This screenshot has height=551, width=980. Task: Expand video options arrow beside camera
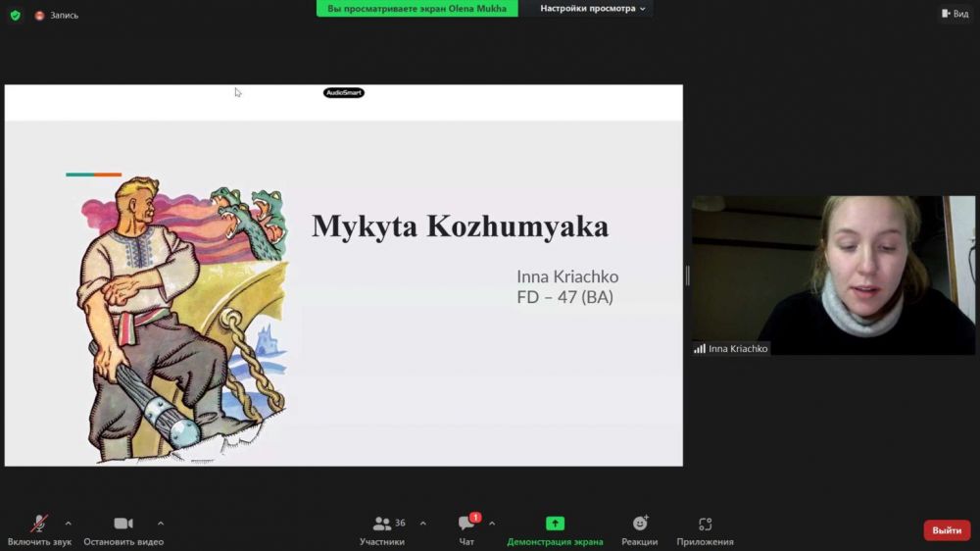[161, 523]
